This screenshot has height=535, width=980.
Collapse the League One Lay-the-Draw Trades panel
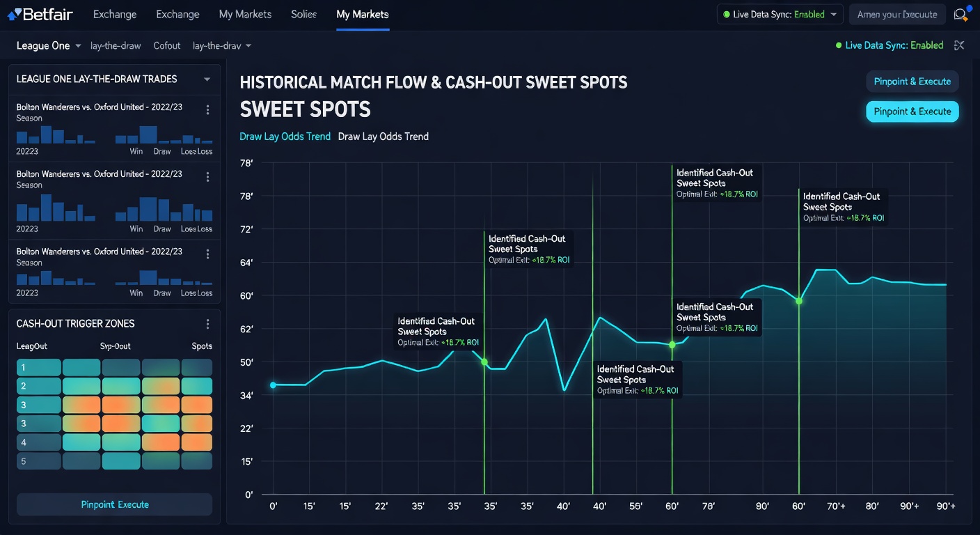pos(207,79)
